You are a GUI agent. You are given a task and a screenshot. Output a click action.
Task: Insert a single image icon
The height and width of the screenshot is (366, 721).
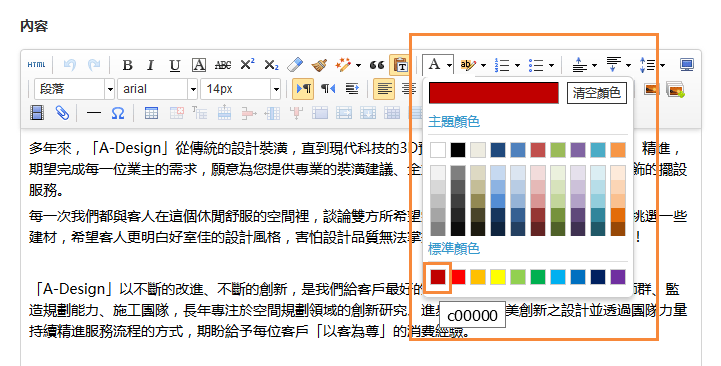[651, 89]
